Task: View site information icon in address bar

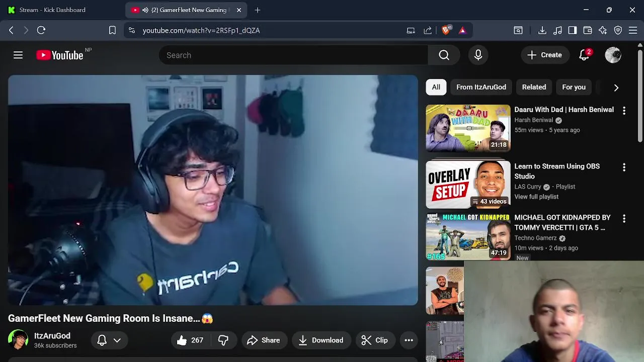Action: (132, 30)
